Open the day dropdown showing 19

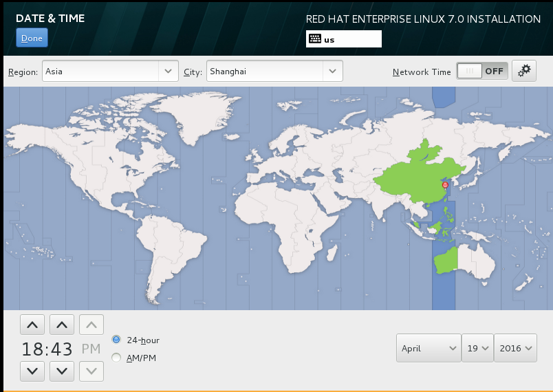477,348
